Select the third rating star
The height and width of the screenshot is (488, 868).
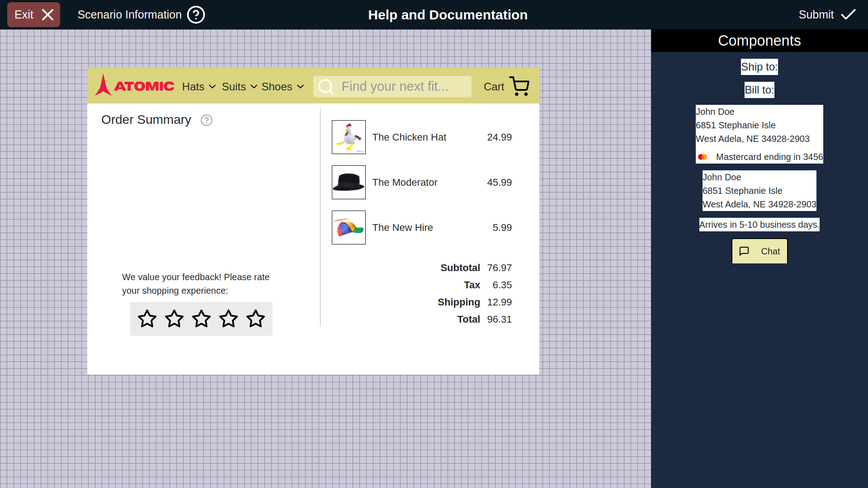pyautogui.click(x=201, y=319)
